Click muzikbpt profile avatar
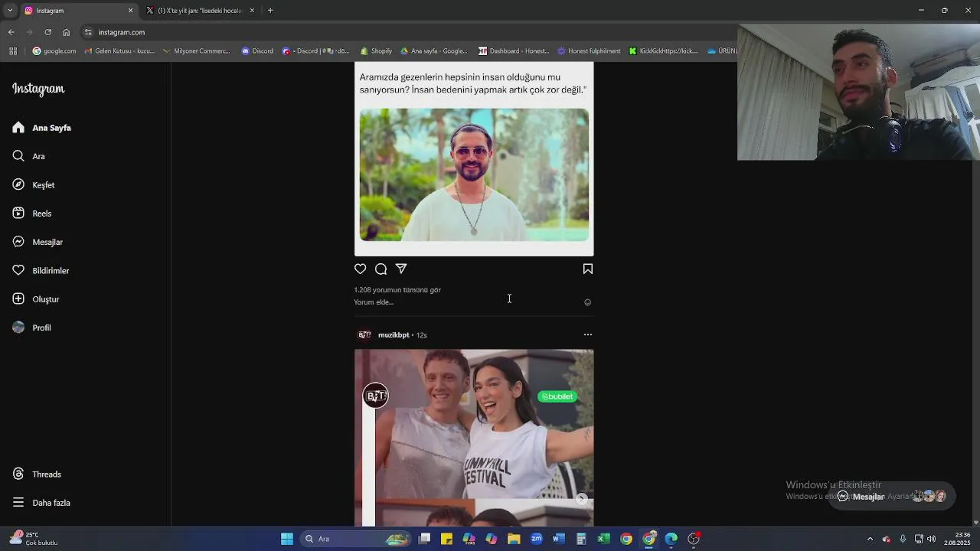The image size is (980, 551). 364,334
